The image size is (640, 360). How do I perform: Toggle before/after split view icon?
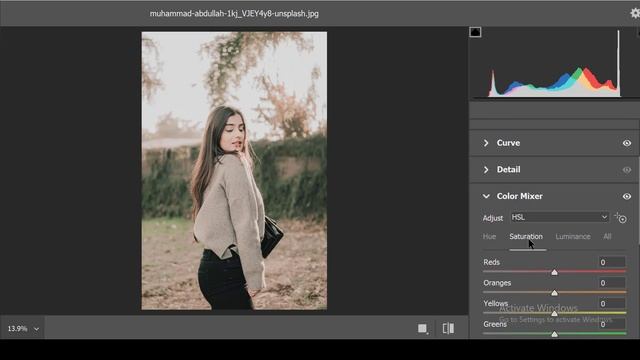click(x=448, y=328)
